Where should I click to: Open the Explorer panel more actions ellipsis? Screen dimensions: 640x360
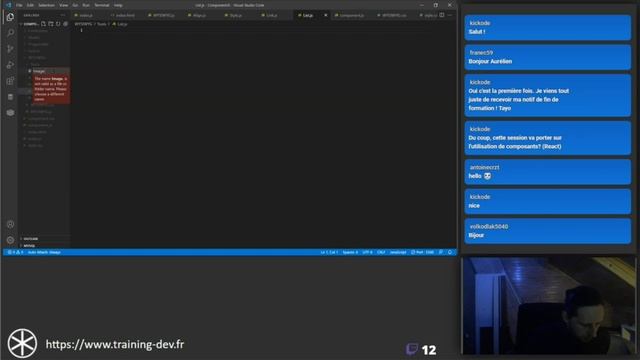click(x=63, y=15)
